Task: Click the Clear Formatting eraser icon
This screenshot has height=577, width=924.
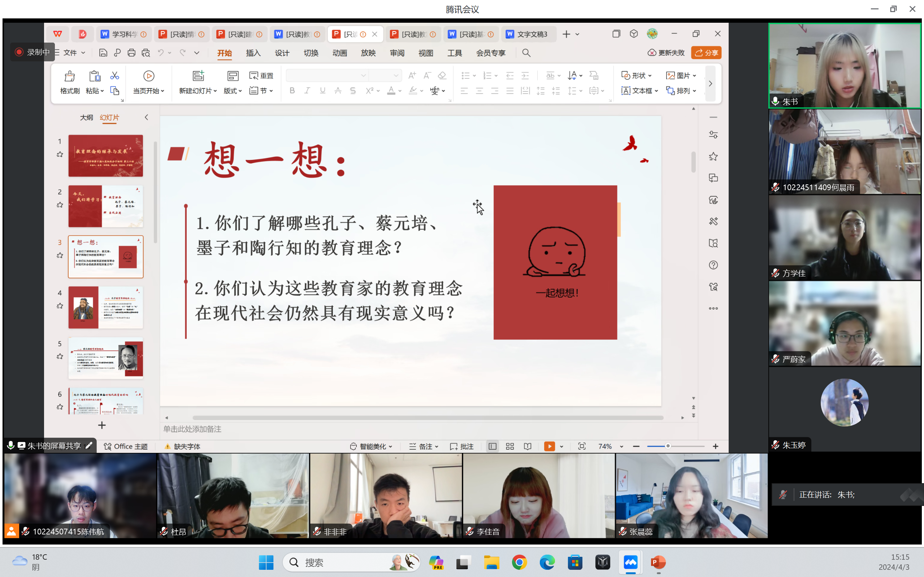Action: point(442,75)
